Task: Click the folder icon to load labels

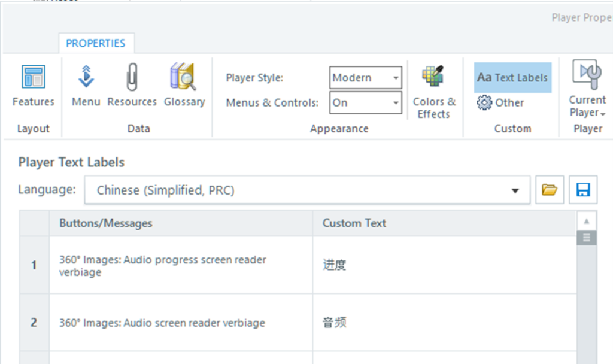Action: [x=550, y=190]
